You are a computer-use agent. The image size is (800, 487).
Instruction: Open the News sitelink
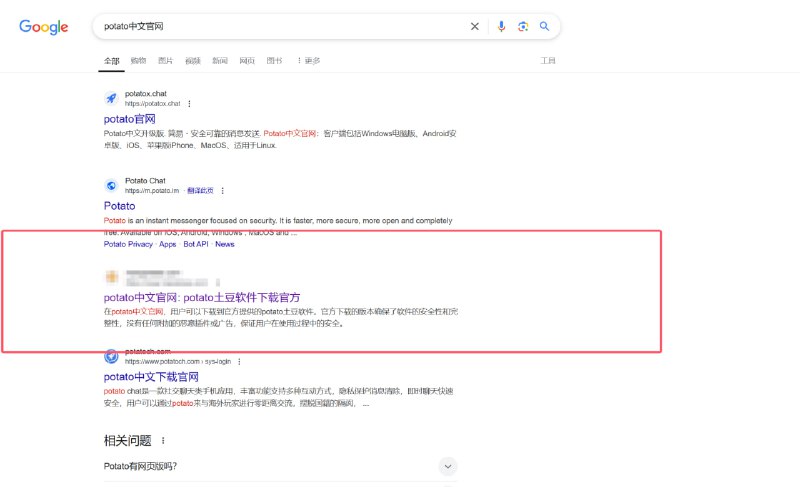coord(224,244)
